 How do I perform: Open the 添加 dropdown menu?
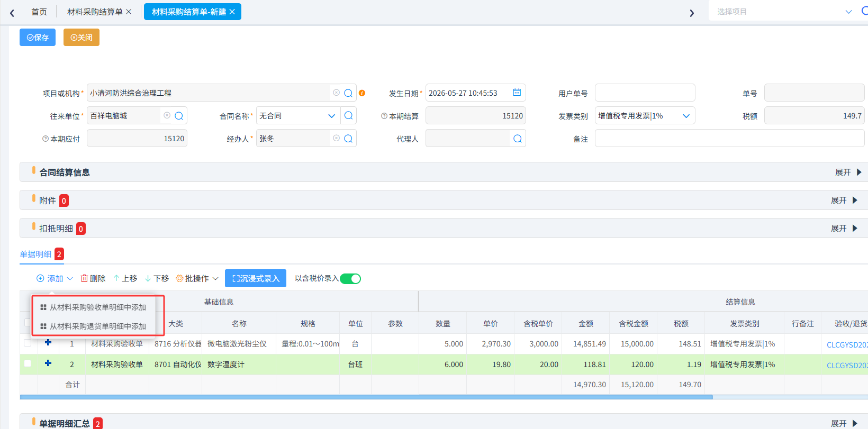(55, 278)
